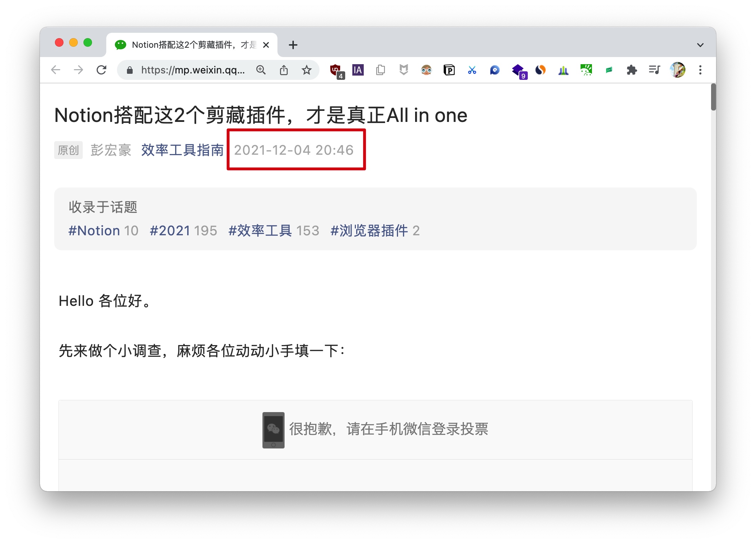Open the zoom magnifier icon in the address bar

coord(261,70)
